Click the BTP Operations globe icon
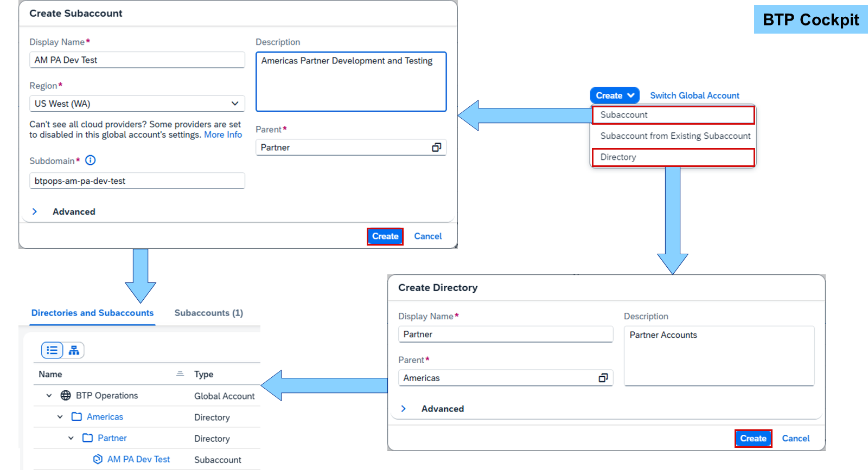Screen dimensions: 868x470 (x=66, y=395)
